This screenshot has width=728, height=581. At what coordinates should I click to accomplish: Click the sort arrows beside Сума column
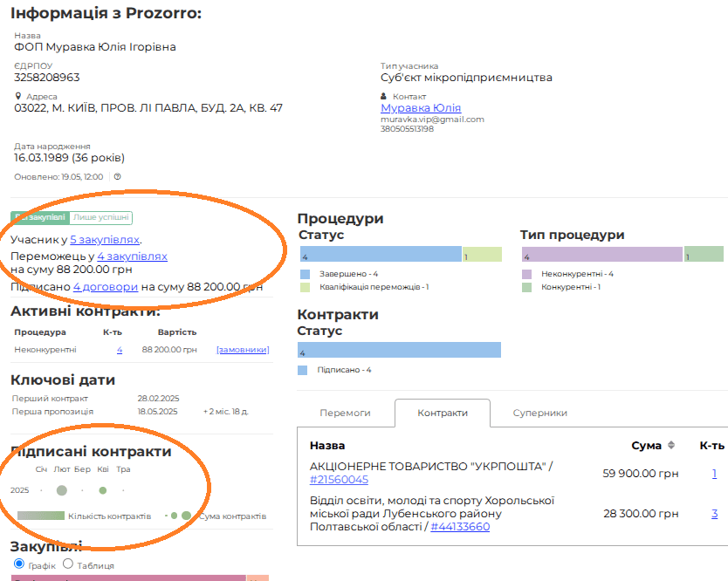pos(671,446)
